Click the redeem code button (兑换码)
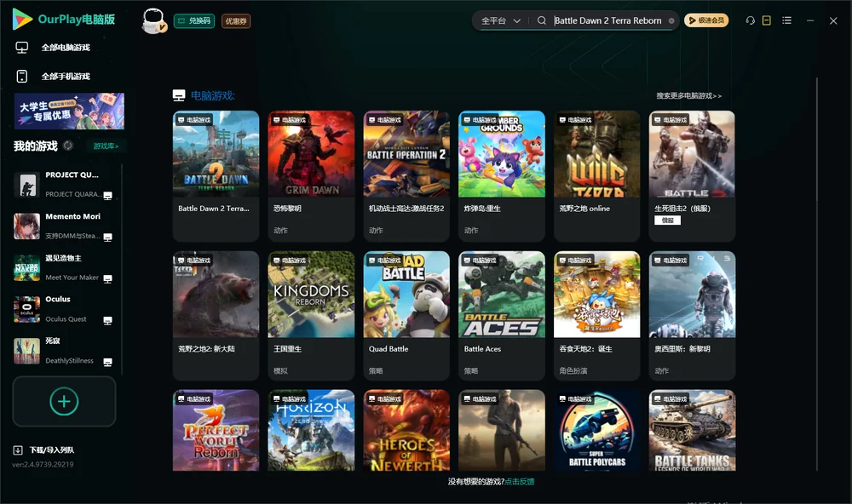The height and width of the screenshot is (504, 852). [x=194, y=21]
